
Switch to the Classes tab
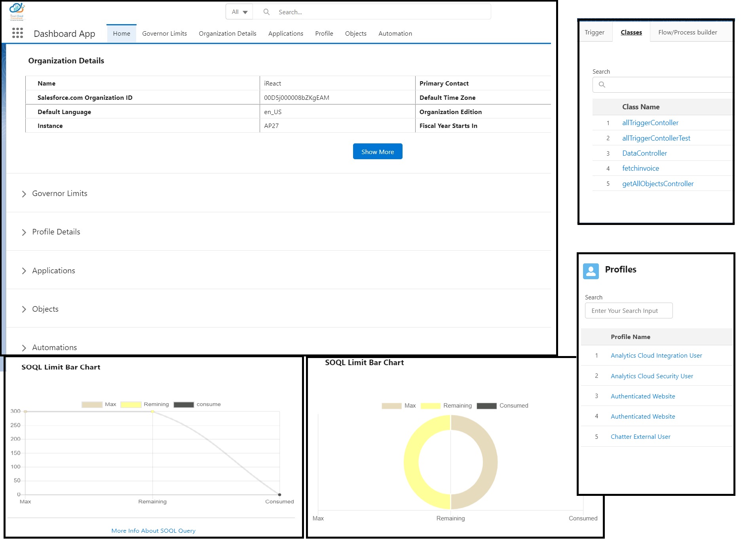coord(631,32)
